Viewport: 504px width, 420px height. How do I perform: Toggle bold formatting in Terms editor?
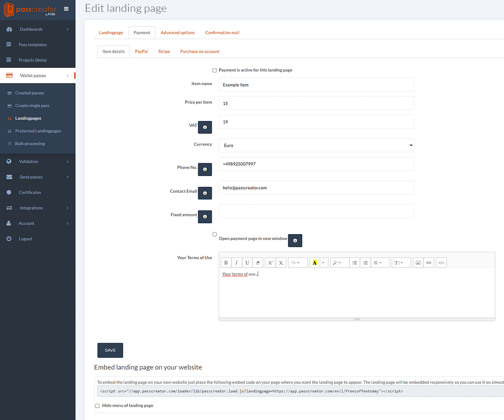pyautogui.click(x=226, y=263)
